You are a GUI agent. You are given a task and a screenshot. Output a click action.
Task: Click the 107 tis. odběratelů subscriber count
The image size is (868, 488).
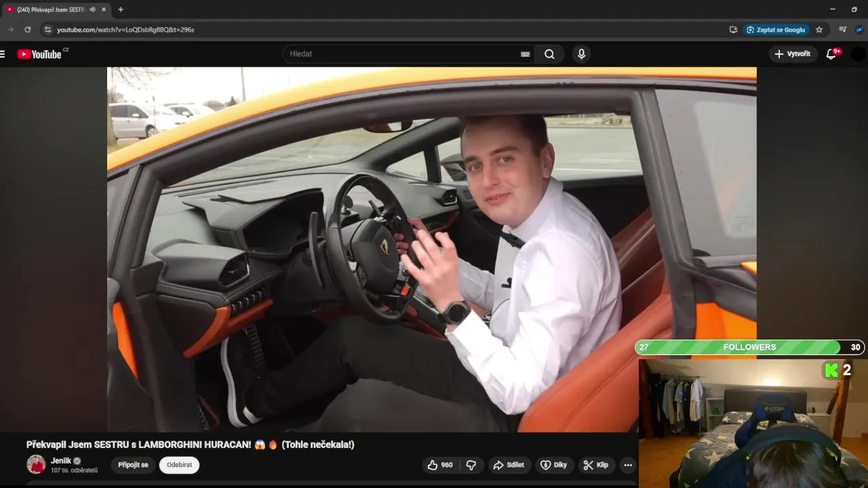(74, 470)
